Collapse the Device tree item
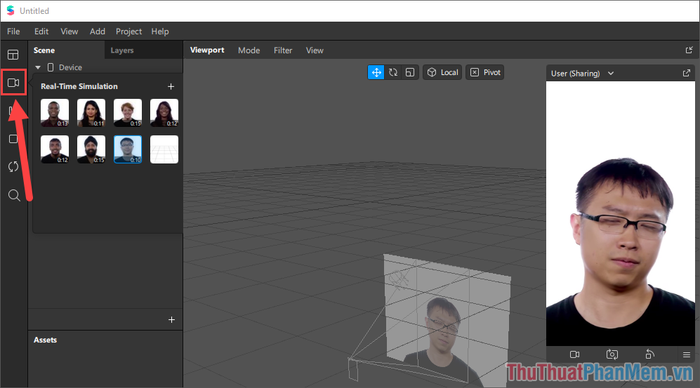Viewport: 700px width, 388px height. coord(38,67)
